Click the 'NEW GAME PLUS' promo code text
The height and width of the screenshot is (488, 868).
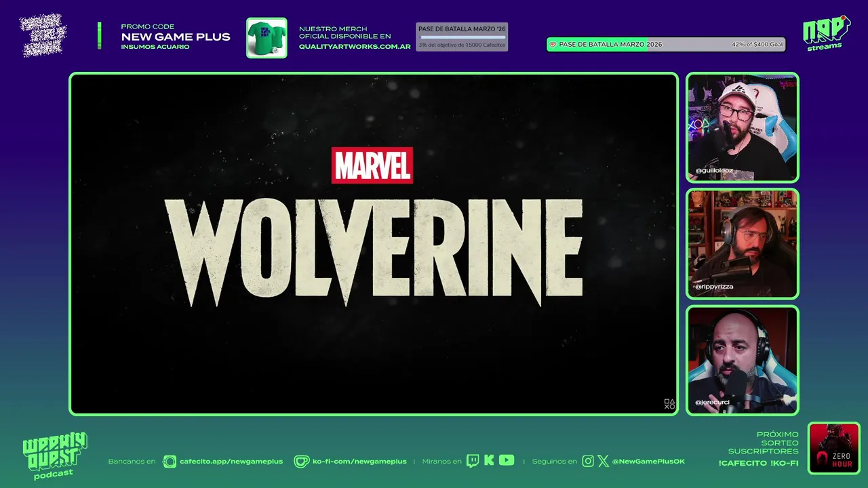click(x=176, y=37)
